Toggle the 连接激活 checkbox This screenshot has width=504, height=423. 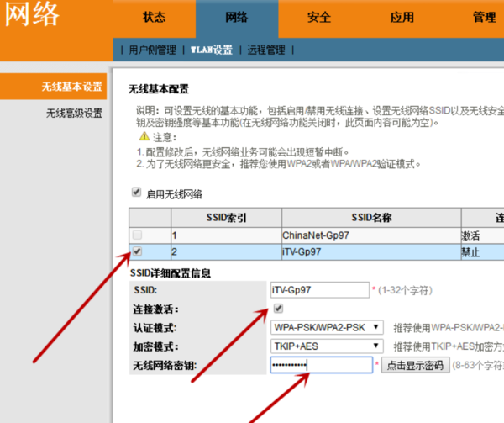tap(278, 309)
